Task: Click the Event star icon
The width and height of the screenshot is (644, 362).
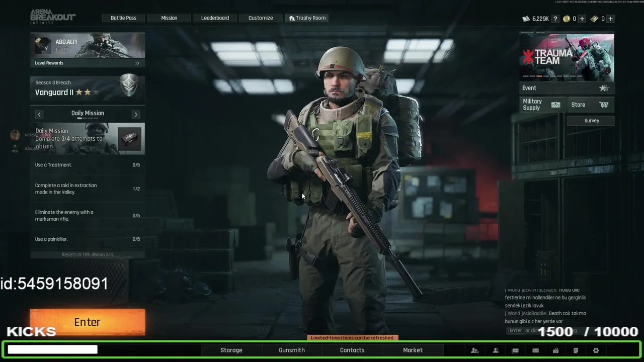Action: tap(604, 88)
